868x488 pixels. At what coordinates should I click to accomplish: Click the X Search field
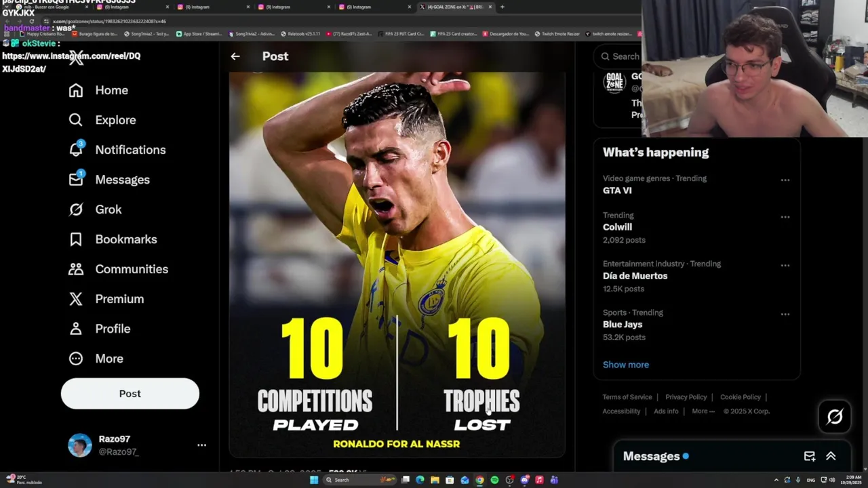coord(618,56)
